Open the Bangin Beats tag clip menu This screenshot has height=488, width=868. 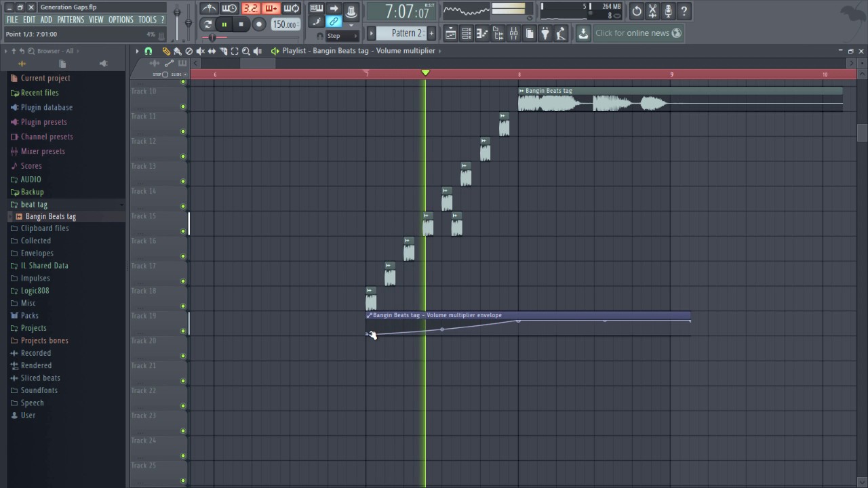click(521, 91)
